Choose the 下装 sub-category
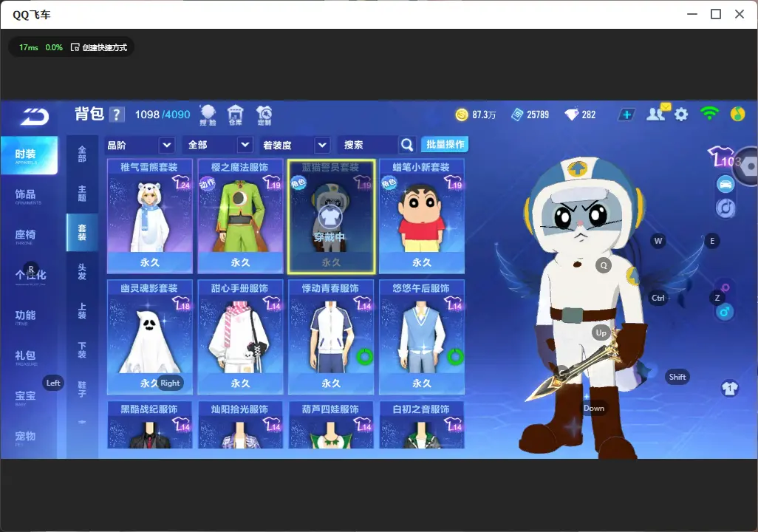The image size is (758, 532). tap(82, 350)
